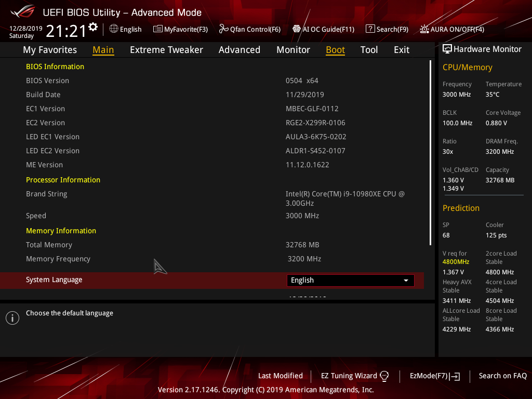Screen dimensions: 532x399
Task: Click Last Modified button
Action: 280,376
